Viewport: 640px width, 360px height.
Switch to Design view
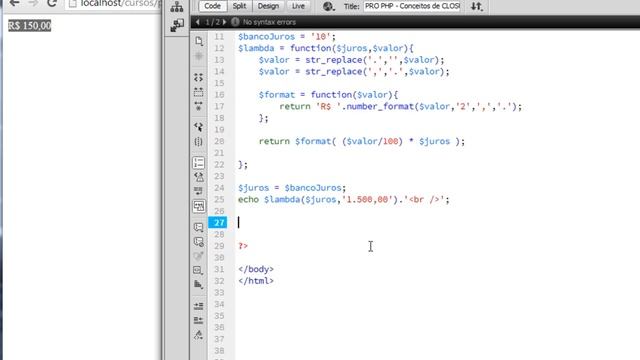tap(268, 6)
